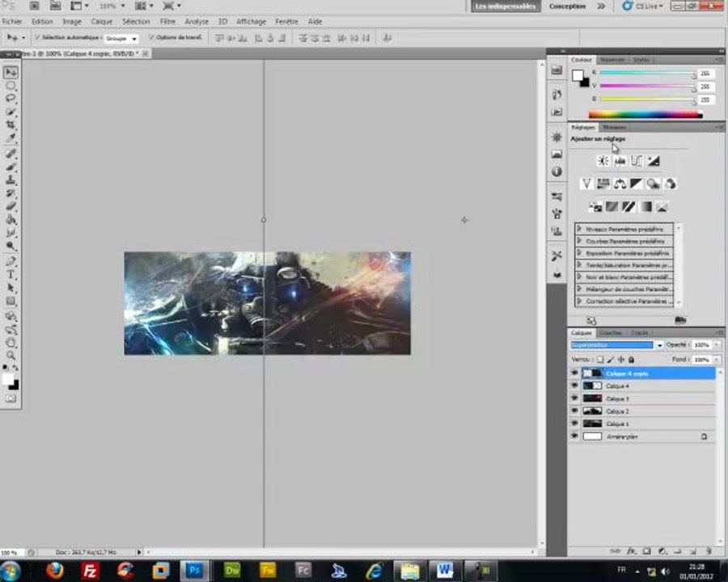This screenshot has width=728, height=582.
Task: Add a Threshold adjustment icon
Action: pyautogui.click(x=629, y=207)
